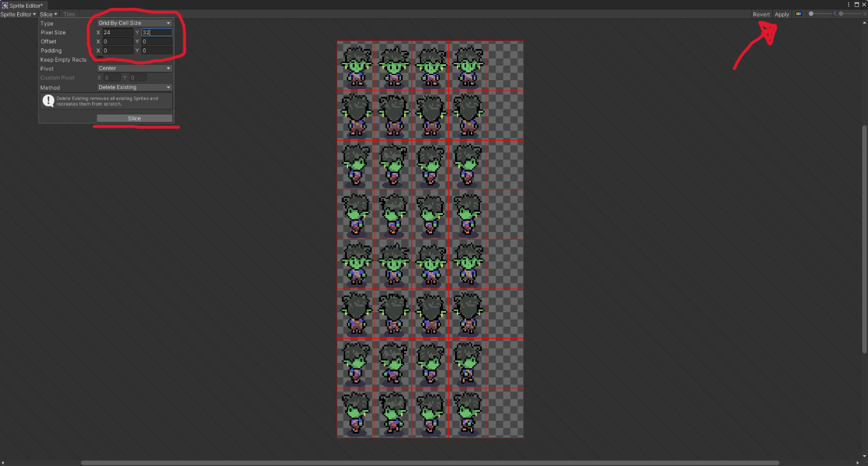This screenshot has height=466, width=868.
Task: Open the Method dropdown showing Delete Existing
Action: (134, 87)
